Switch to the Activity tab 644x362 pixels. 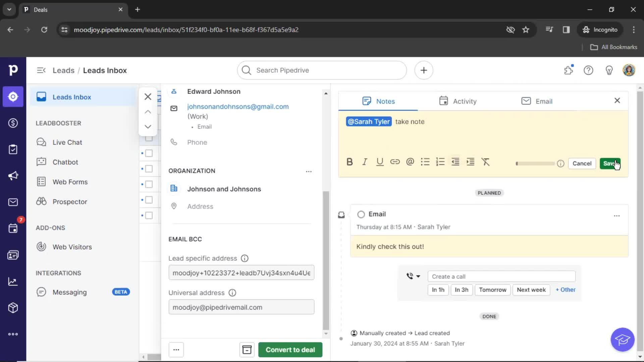458,101
